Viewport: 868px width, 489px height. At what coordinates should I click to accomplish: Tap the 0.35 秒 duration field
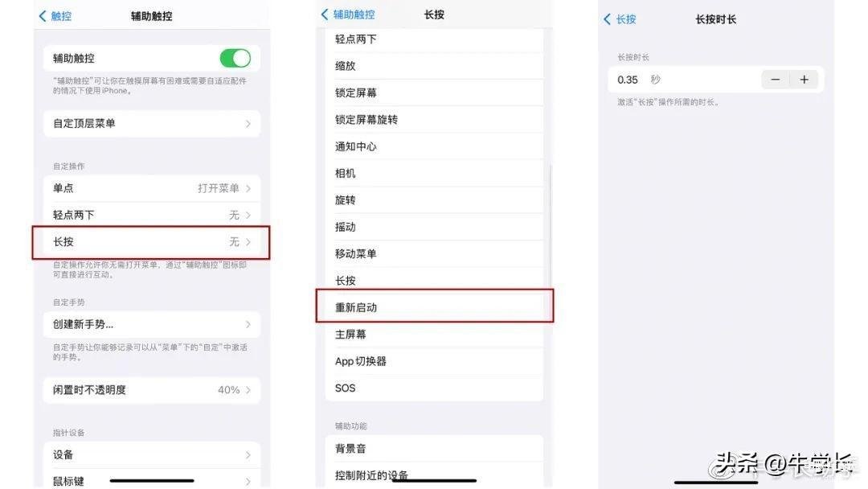coord(685,80)
